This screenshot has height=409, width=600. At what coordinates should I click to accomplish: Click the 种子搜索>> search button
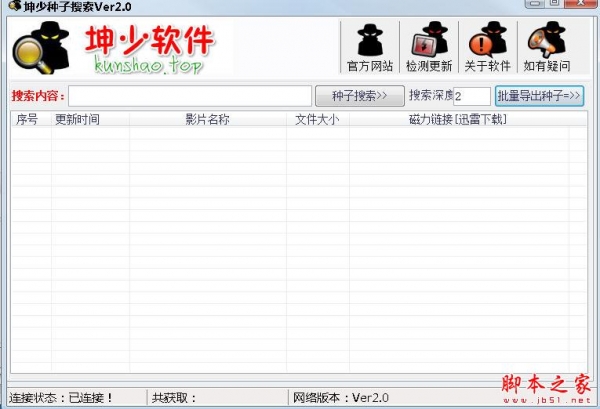[360, 96]
